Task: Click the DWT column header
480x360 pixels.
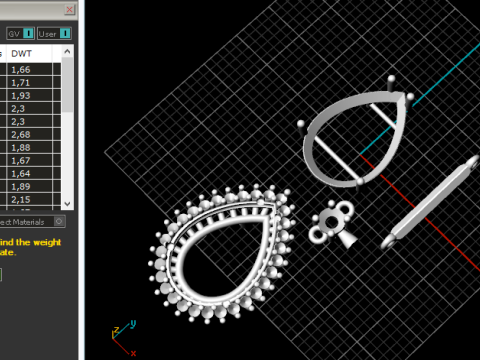Action: pos(29,53)
